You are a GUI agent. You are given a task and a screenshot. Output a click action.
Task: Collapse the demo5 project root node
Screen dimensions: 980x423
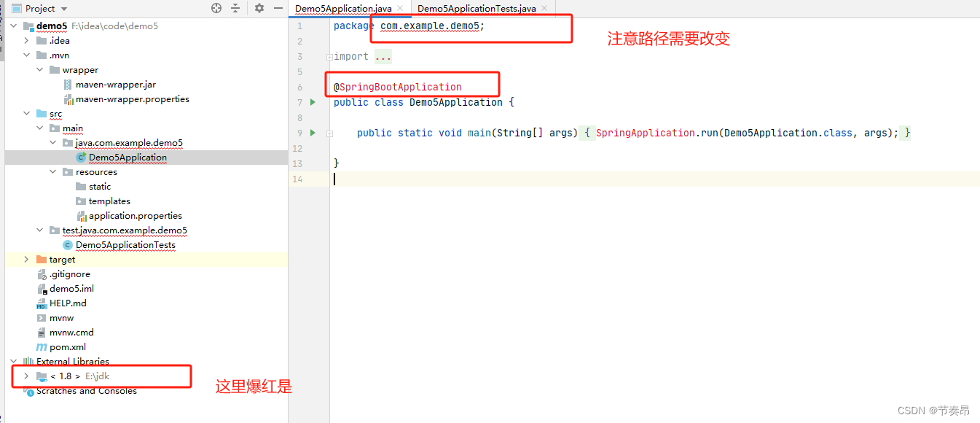click(14, 26)
